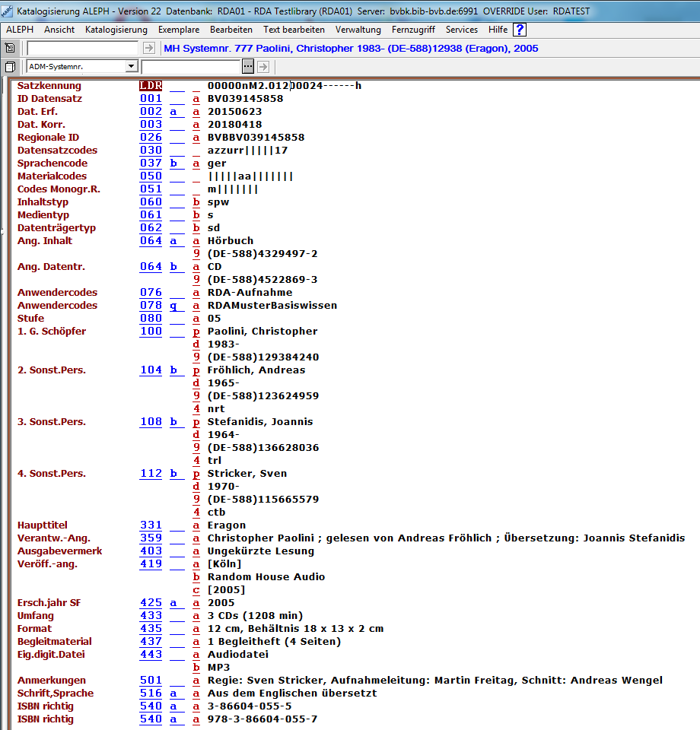700x730 pixels.
Task: Open the Text bearbeiten menu
Action: pos(294,30)
